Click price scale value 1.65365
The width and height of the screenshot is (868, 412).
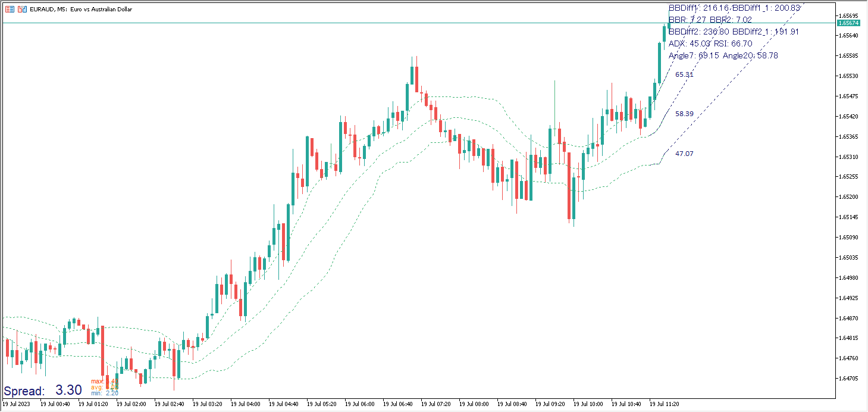[848, 137]
